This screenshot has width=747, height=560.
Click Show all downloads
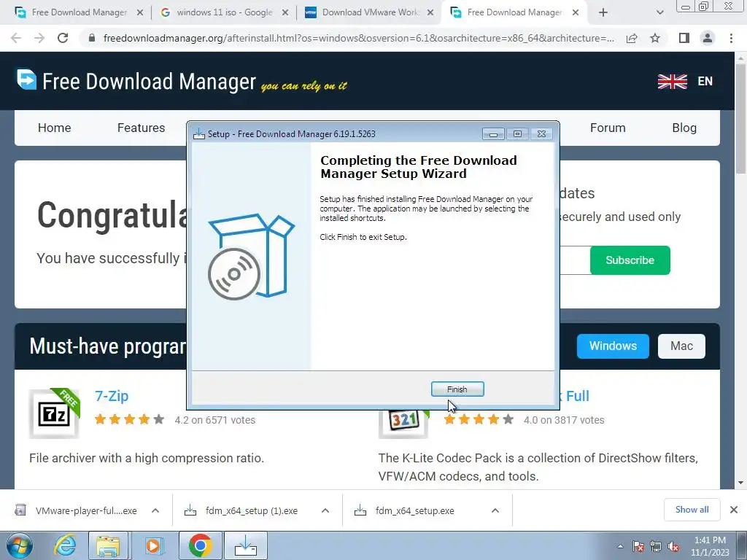[692, 510]
